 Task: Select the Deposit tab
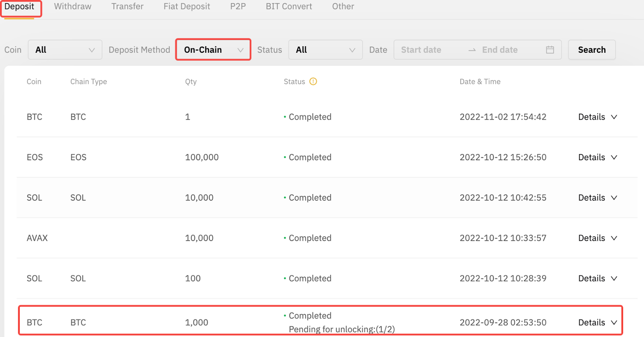(x=19, y=6)
